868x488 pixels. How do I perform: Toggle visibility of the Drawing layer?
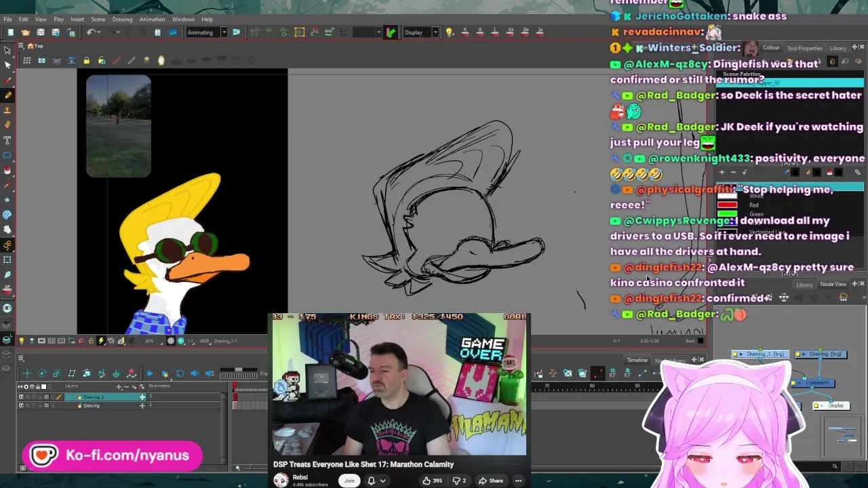coord(21,405)
